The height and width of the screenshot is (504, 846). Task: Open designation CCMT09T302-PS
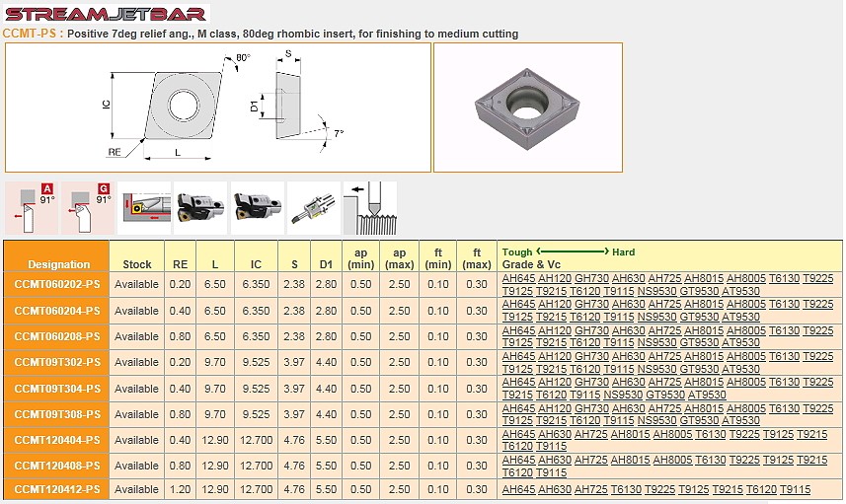pyautogui.click(x=57, y=362)
